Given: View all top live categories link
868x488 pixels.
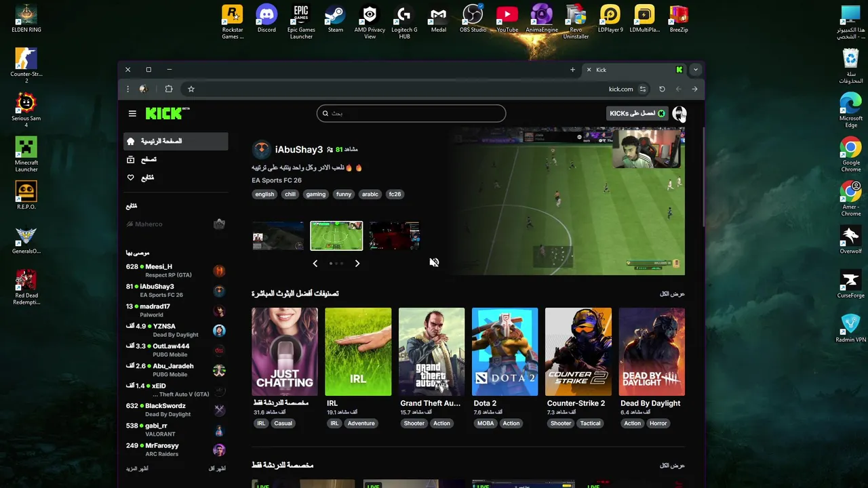Looking at the screenshot, I should click(672, 293).
